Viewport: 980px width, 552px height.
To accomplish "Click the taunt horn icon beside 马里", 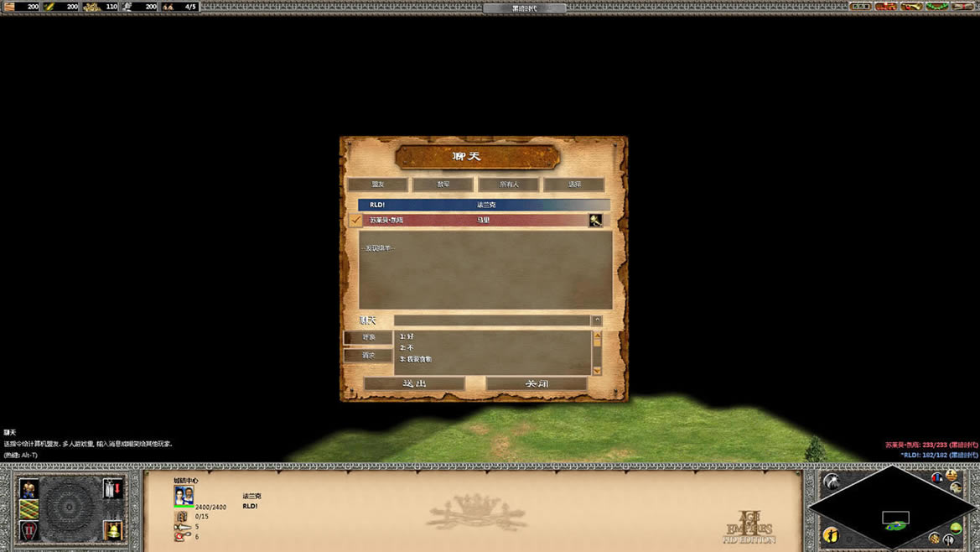I will 595,220.
